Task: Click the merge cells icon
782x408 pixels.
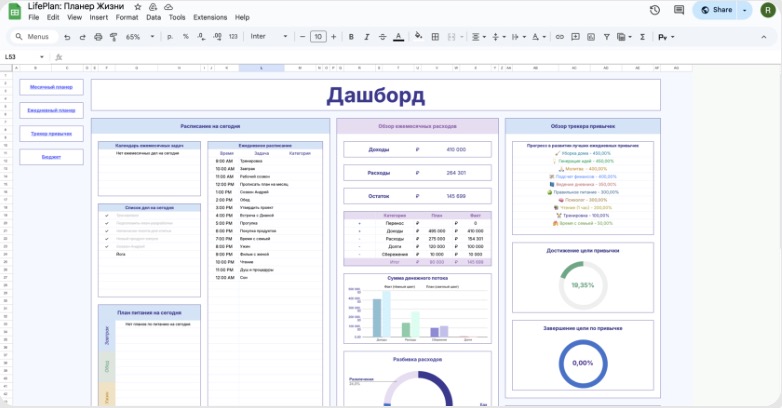Action: click(451, 37)
